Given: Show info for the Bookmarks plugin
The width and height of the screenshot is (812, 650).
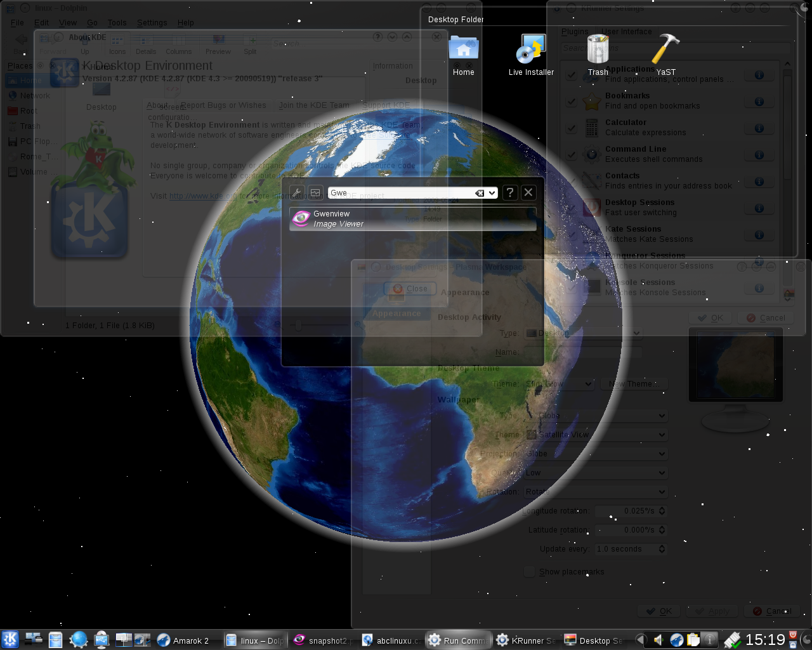Looking at the screenshot, I should pos(759,102).
